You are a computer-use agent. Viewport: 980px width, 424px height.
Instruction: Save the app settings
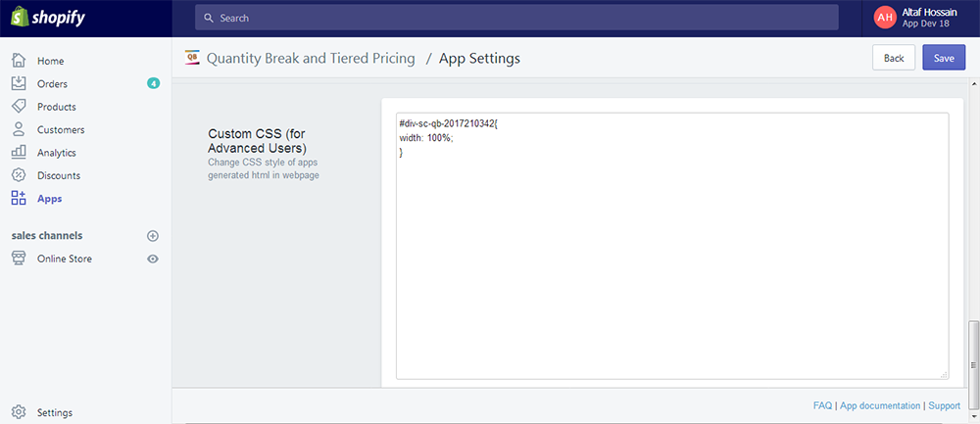944,58
